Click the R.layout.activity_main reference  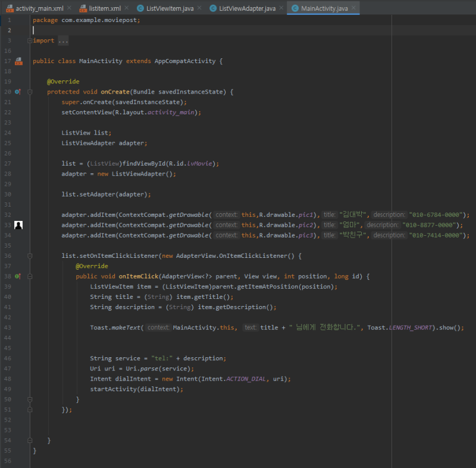(155, 113)
